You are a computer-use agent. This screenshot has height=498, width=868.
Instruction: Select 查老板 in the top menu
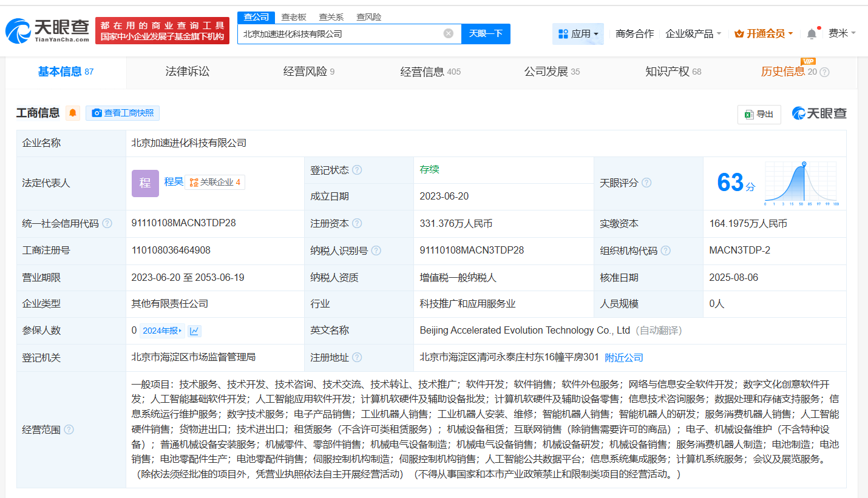[295, 17]
